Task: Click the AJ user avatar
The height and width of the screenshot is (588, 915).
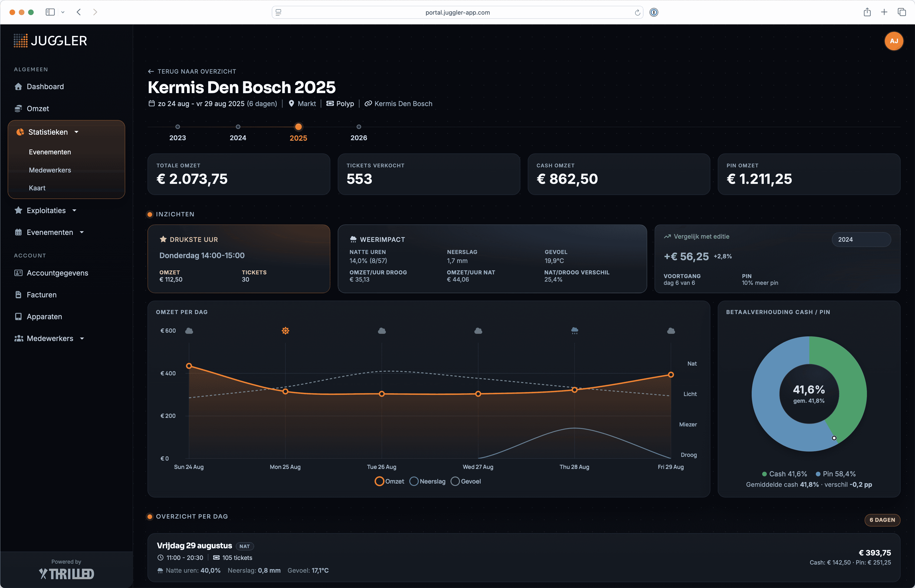Action: [x=894, y=41]
